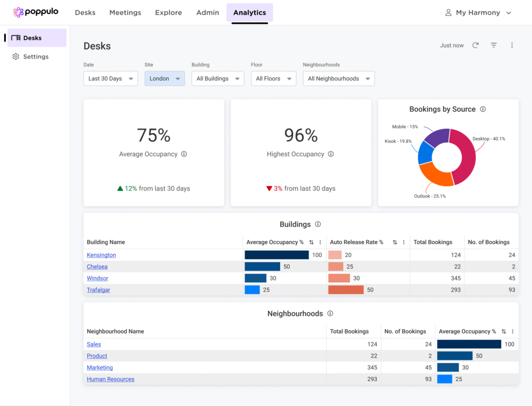Switch to the Meetings tab
Viewport: 532px width, 406px height.
click(x=125, y=12)
